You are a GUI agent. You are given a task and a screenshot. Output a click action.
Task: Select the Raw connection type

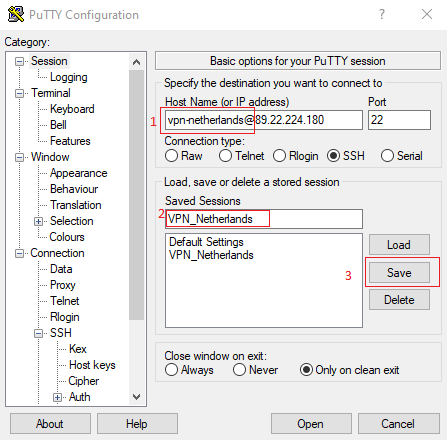click(171, 156)
